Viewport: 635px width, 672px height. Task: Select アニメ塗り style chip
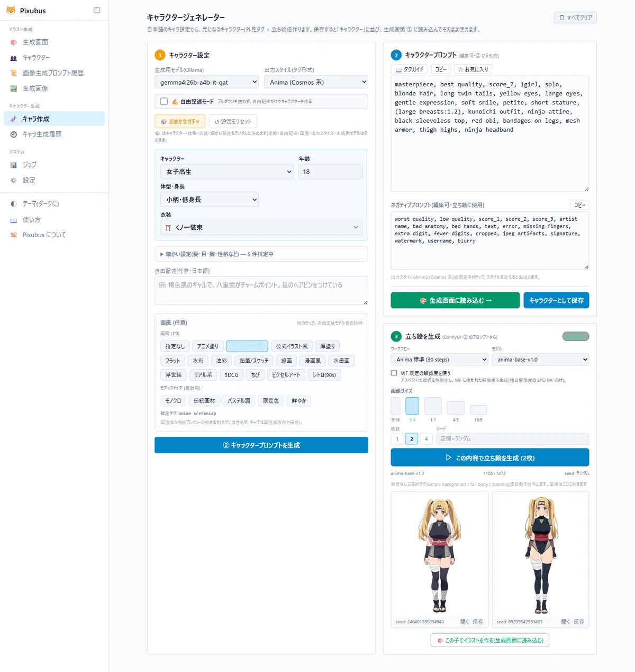point(207,346)
